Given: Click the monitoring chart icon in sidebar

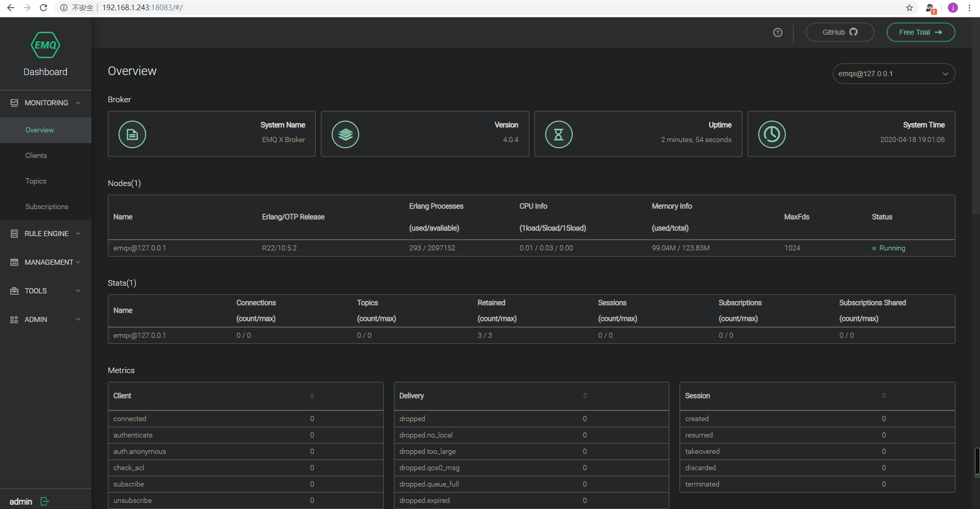Looking at the screenshot, I should pyautogui.click(x=14, y=103).
